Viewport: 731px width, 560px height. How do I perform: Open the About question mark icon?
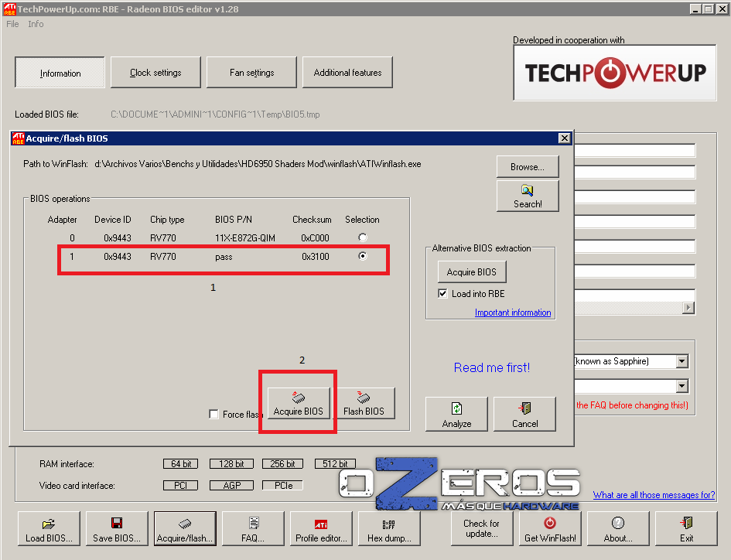point(618,523)
